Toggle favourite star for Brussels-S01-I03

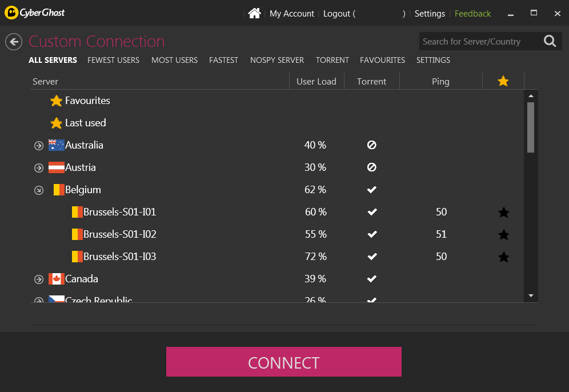point(503,257)
